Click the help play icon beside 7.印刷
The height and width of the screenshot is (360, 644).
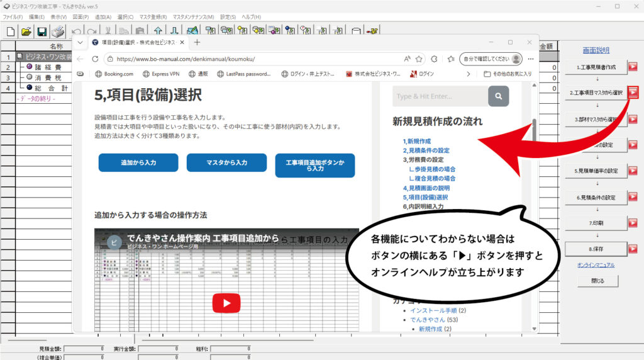pyautogui.click(x=633, y=223)
